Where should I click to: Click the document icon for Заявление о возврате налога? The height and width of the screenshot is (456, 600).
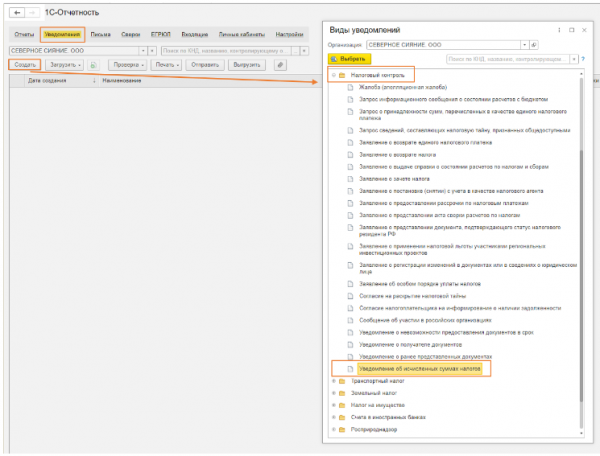click(x=350, y=155)
